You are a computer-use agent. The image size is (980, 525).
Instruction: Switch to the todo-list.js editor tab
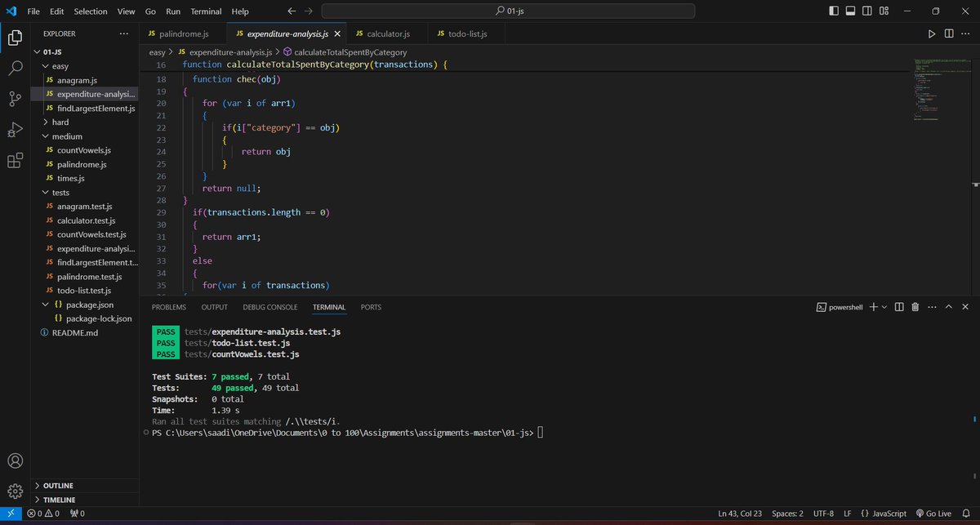466,34
